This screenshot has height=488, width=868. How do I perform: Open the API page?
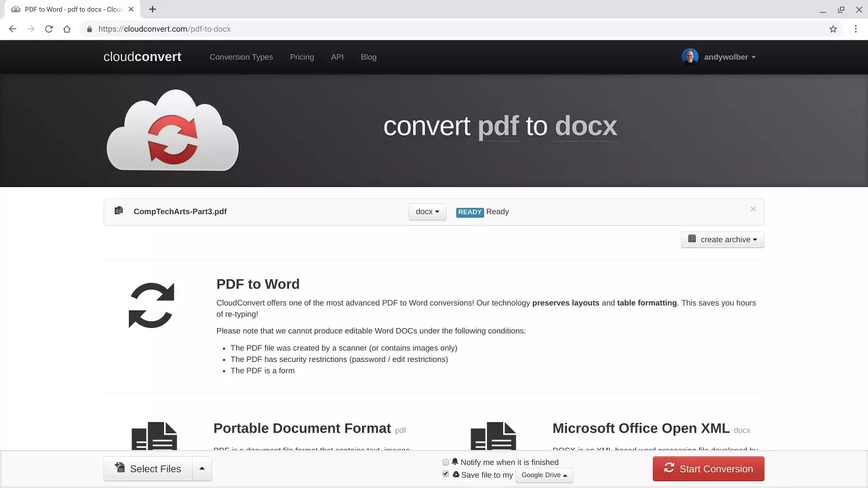click(x=337, y=57)
